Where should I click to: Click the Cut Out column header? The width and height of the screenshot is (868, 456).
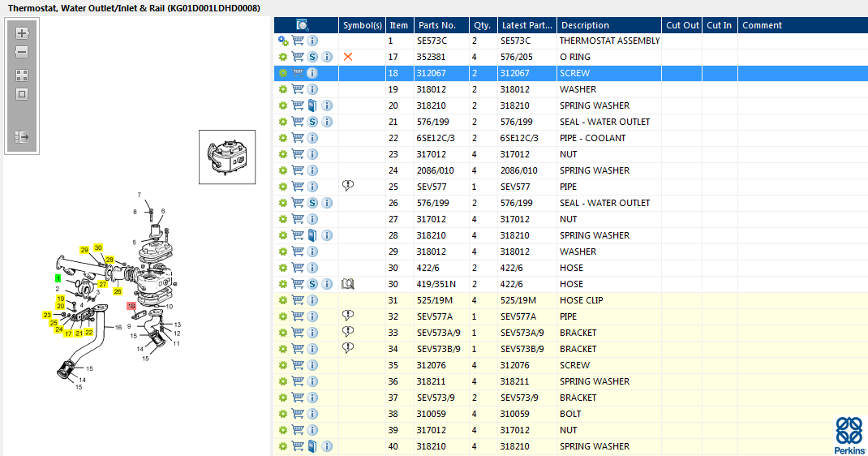pyautogui.click(x=682, y=25)
